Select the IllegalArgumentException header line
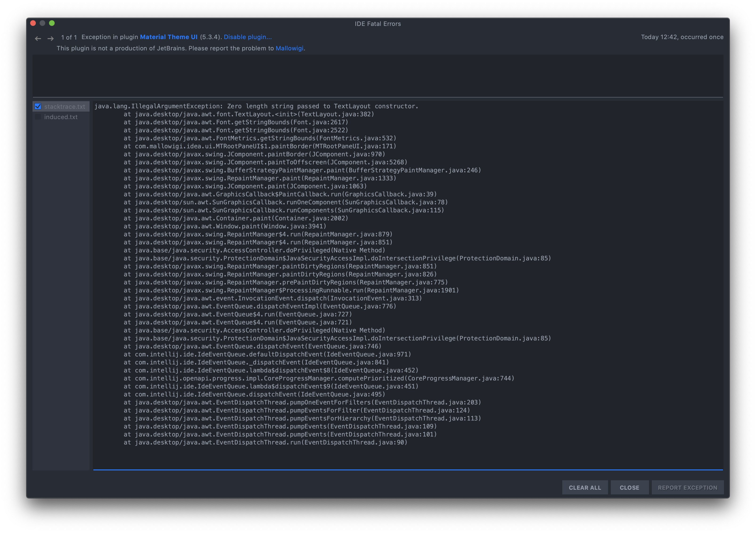The width and height of the screenshot is (756, 533). (x=256, y=106)
